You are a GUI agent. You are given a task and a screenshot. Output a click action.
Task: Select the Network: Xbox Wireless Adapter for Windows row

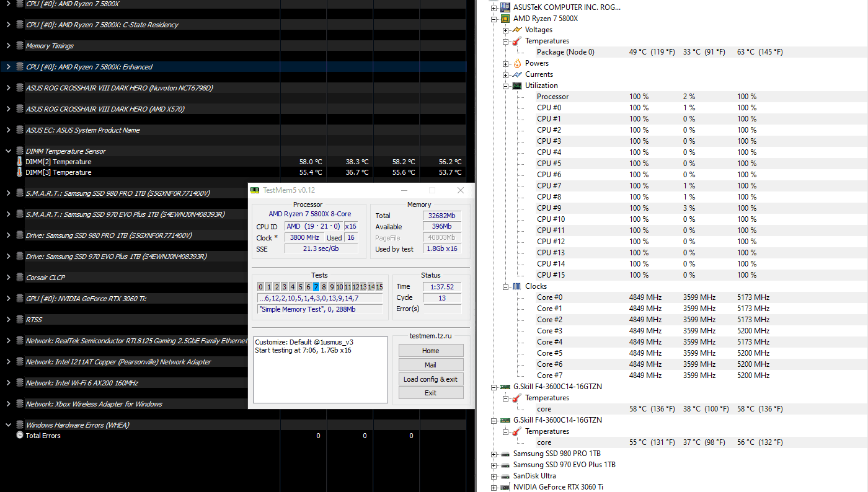tap(125, 404)
